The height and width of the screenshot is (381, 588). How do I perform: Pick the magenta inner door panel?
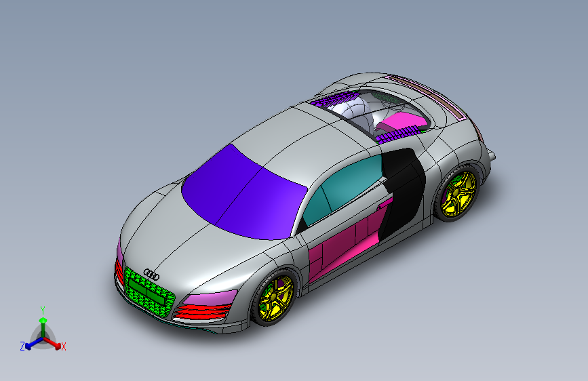pos(345,244)
